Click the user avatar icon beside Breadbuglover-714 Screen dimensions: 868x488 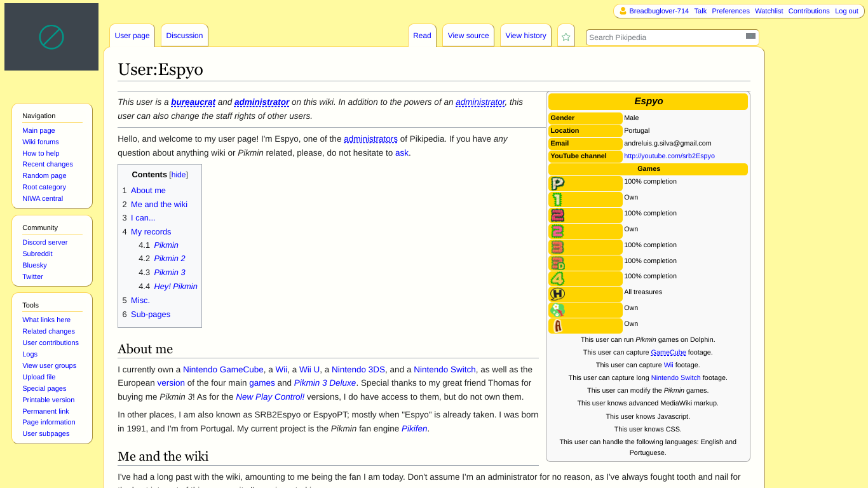[623, 11]
